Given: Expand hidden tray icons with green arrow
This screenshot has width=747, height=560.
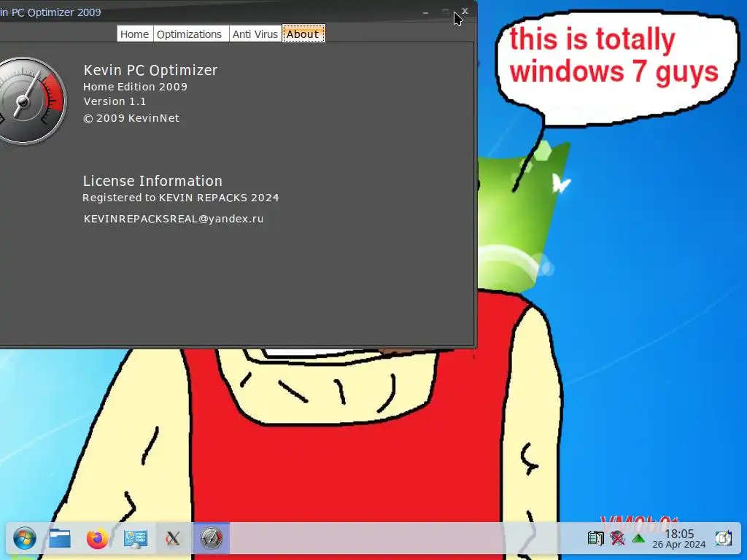Looking at the screenshot, I should coord(638,539).
